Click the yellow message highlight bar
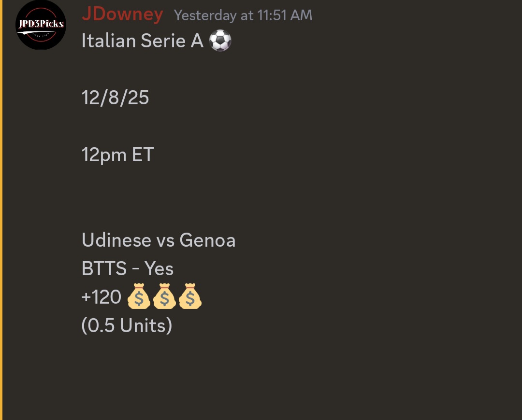Viewport: 522px width, 420px height. 1,210
